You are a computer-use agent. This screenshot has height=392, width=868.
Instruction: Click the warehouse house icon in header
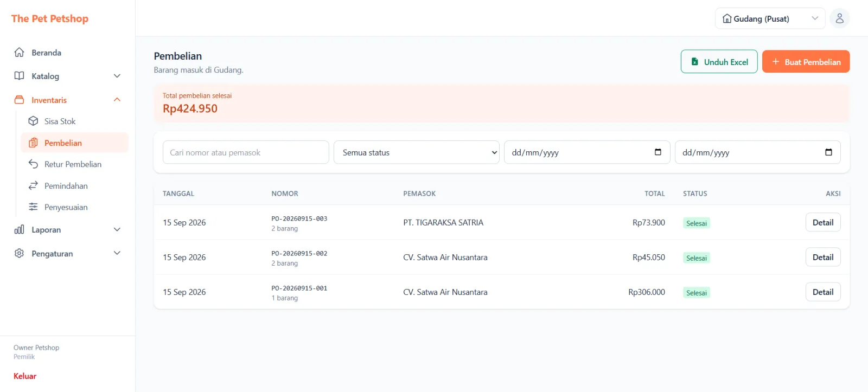pyautogui.click(x=727, y=18)
